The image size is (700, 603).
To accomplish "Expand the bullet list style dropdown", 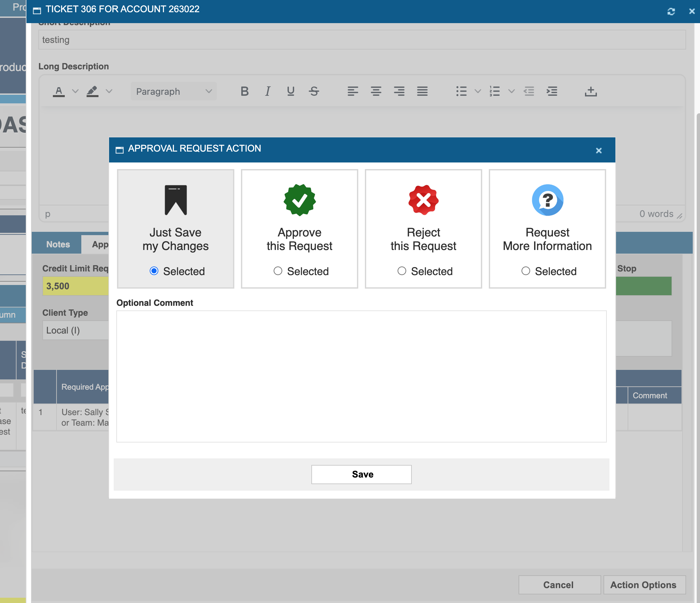I will [x=477, y=91].
